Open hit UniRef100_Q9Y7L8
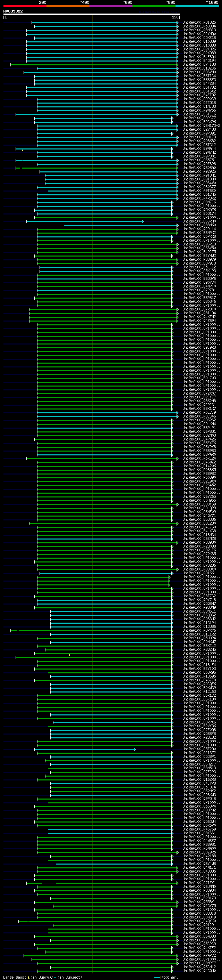222x980 pixels. click(199, 600)
